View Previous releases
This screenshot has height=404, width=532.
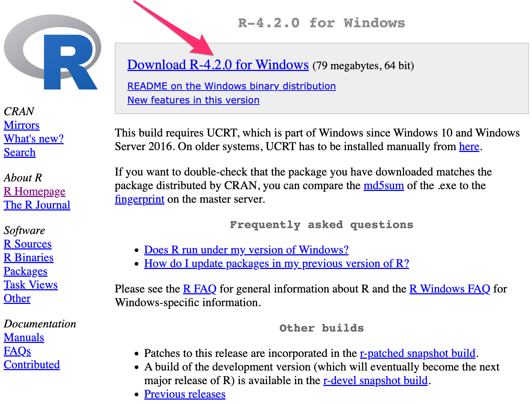185,394
